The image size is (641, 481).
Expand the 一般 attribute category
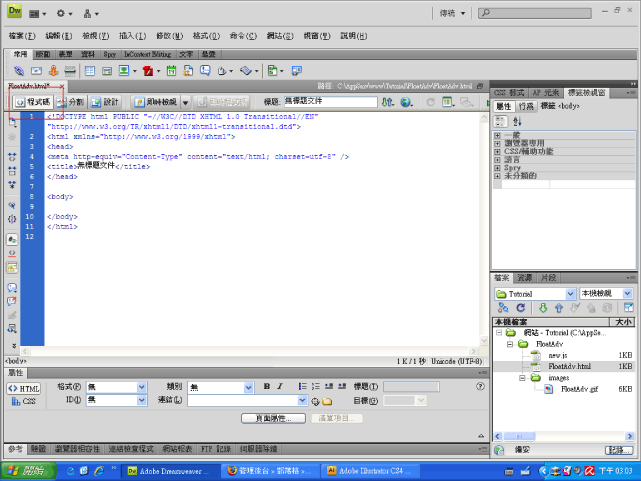497,135
